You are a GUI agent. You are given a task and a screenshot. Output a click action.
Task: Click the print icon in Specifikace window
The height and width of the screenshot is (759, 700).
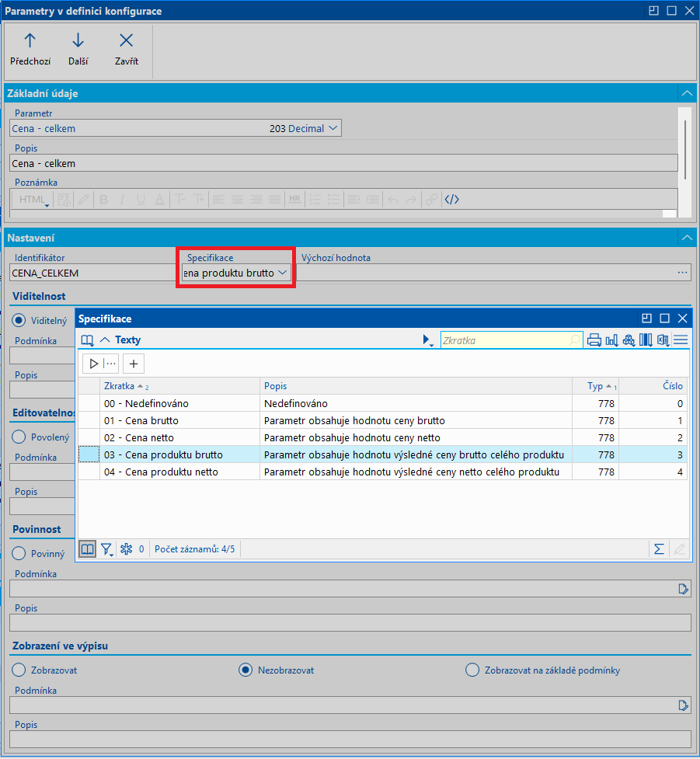tap(594, 340)
